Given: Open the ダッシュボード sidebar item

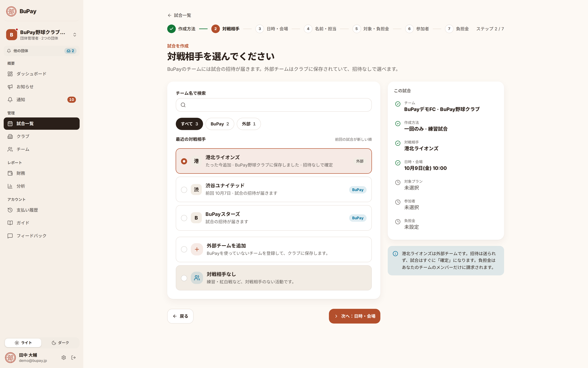Looking at the screenshot, I should tap(41, 74).
